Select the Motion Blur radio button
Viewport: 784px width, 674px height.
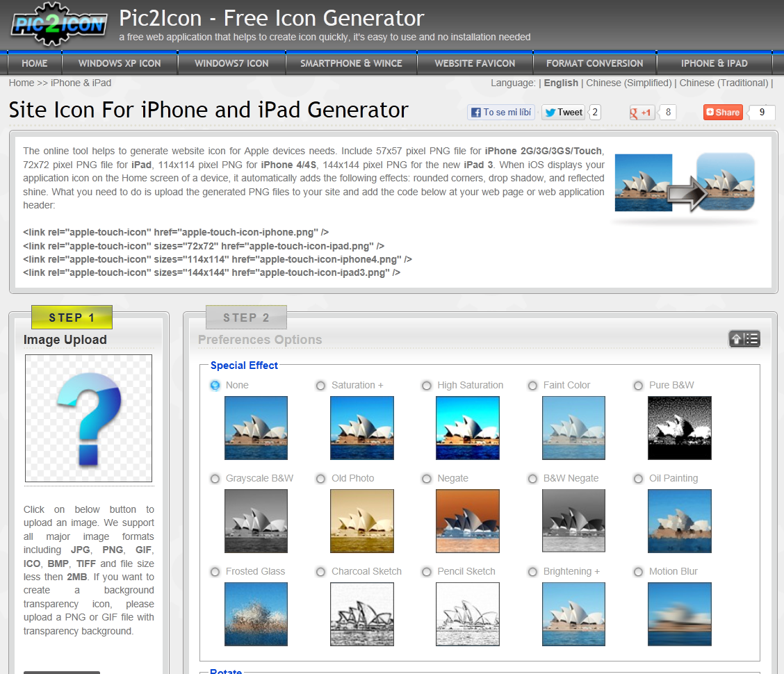pos(638,571)
